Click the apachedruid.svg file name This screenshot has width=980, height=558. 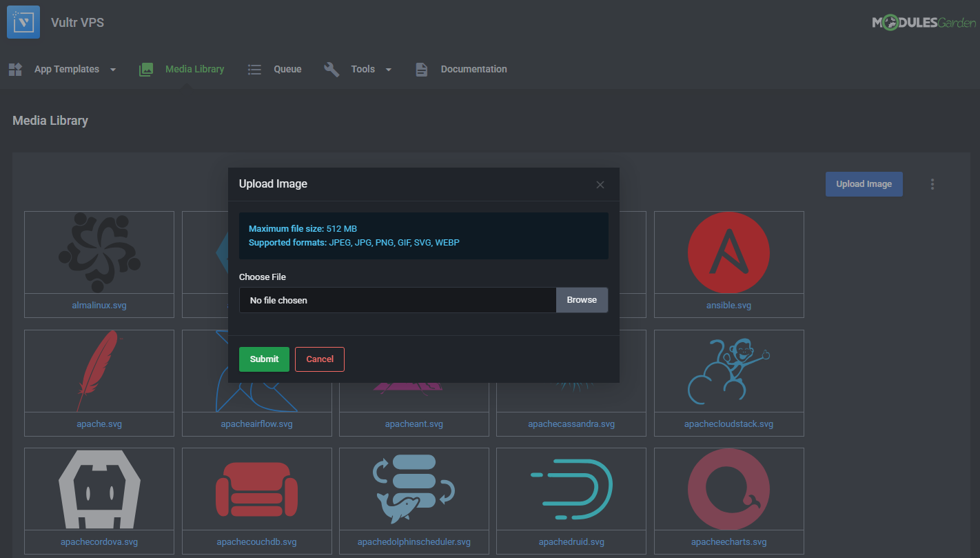click(x=571, y=542)
